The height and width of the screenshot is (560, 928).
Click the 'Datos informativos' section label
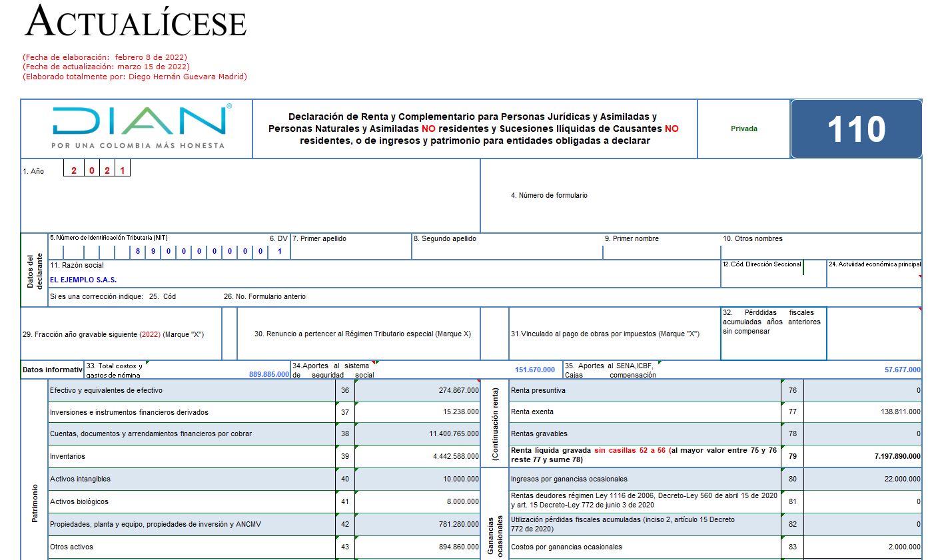pyautogui.click(x=52, y=370)
